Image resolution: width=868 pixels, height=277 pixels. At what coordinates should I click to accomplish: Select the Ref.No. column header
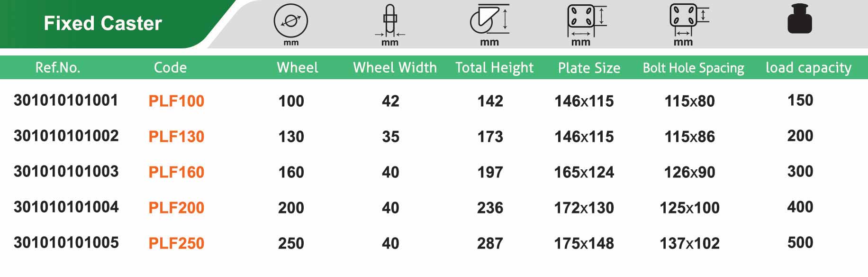(58, 67)
